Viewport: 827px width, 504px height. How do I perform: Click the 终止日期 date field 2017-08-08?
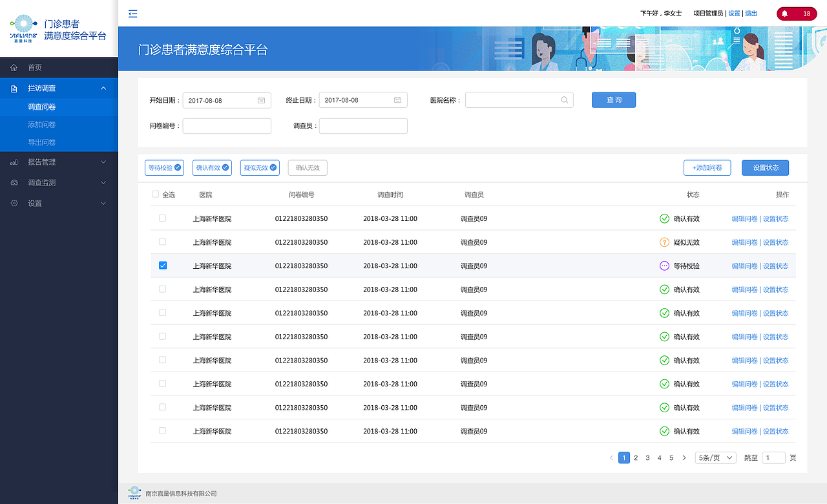(363, 100)
